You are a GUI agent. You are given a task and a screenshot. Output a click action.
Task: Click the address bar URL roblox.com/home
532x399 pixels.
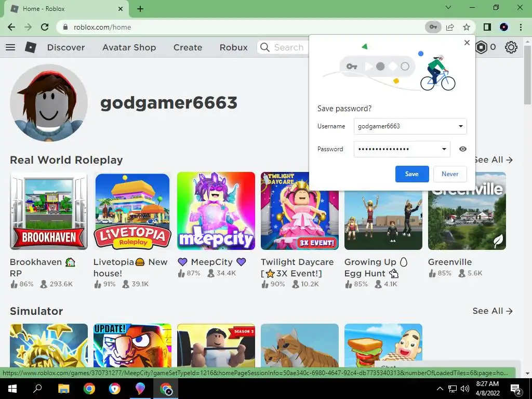pos(102,27)
